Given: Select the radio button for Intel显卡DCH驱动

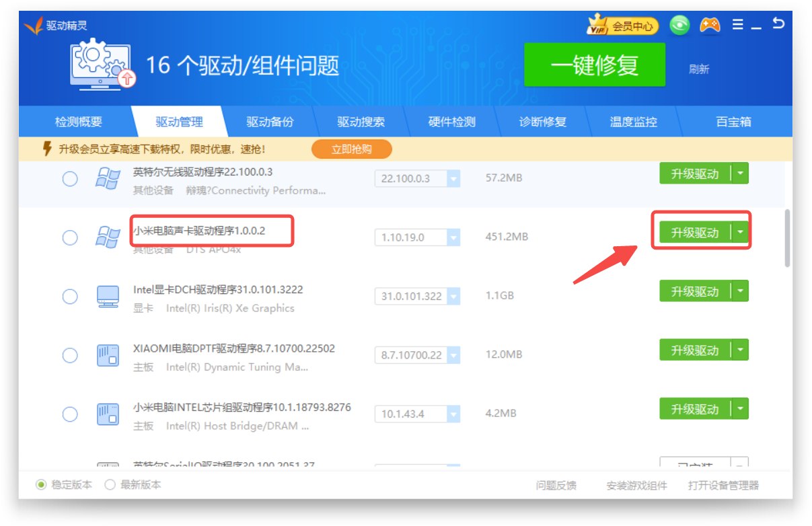Looking at the screenshot, I should tap(70, 297).
